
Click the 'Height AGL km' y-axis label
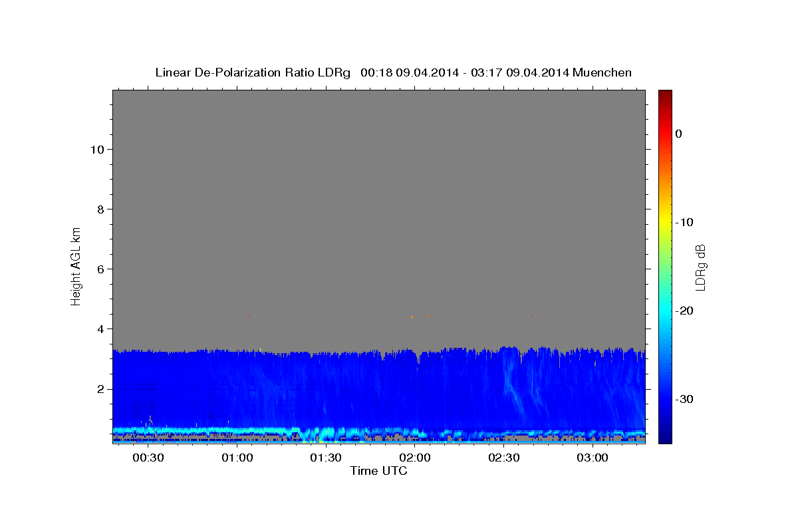pyautogui.click(x=76, y=265)
